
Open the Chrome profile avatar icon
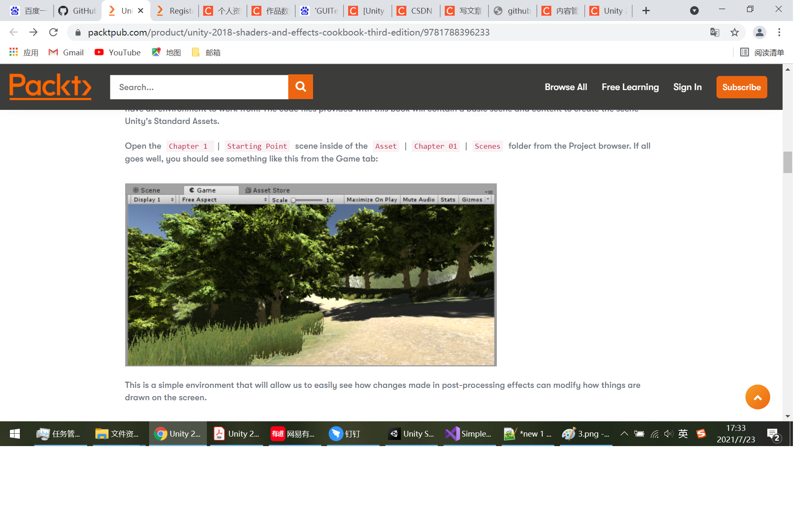click(x=759, y=32)
